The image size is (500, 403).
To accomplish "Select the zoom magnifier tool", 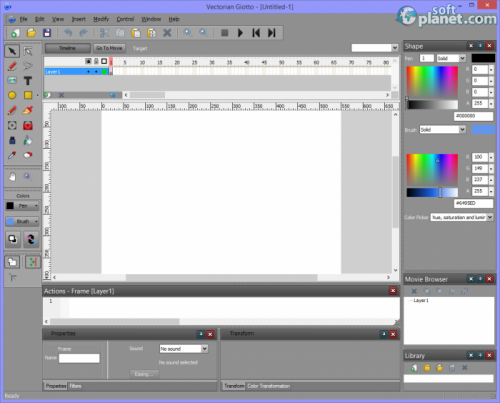I will [28, 177].
